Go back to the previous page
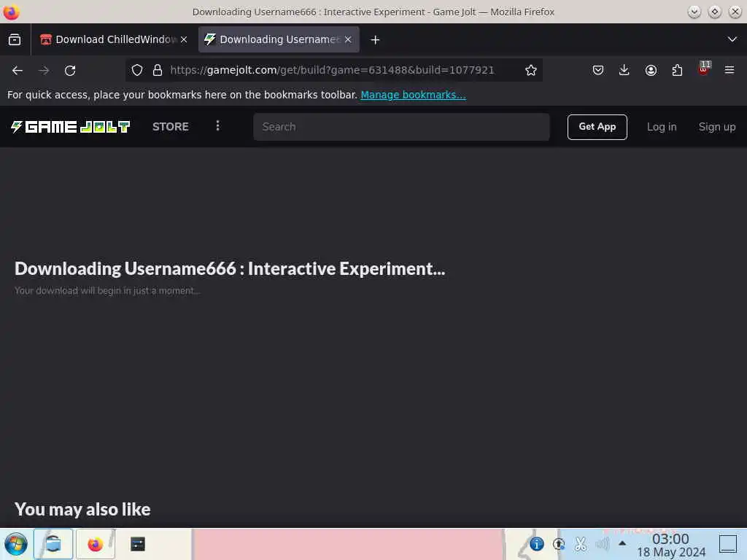This screenshot has width=747, height=560. (x=18, y=71)
